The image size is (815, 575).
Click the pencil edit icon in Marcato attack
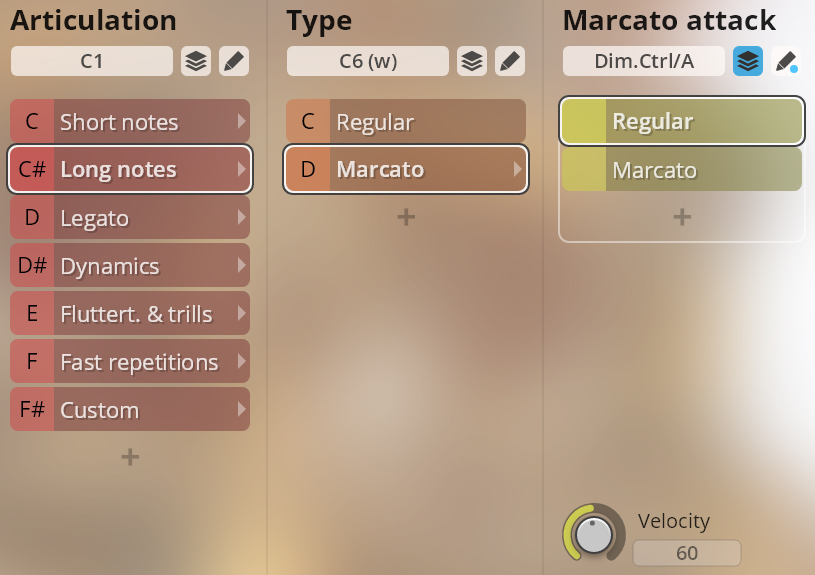[786, 61]
